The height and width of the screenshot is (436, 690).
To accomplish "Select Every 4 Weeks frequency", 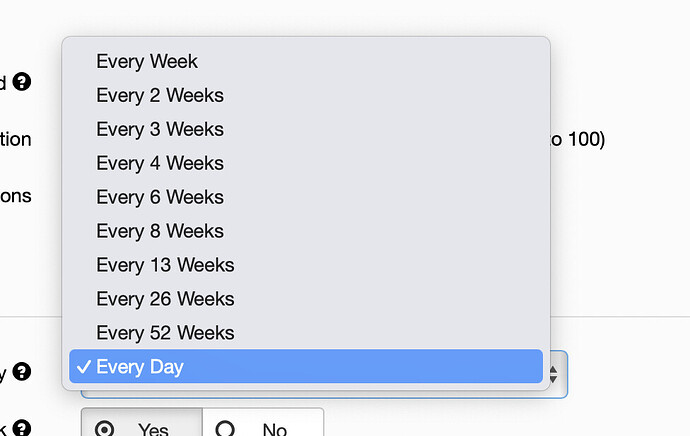I will click(306, 163).
